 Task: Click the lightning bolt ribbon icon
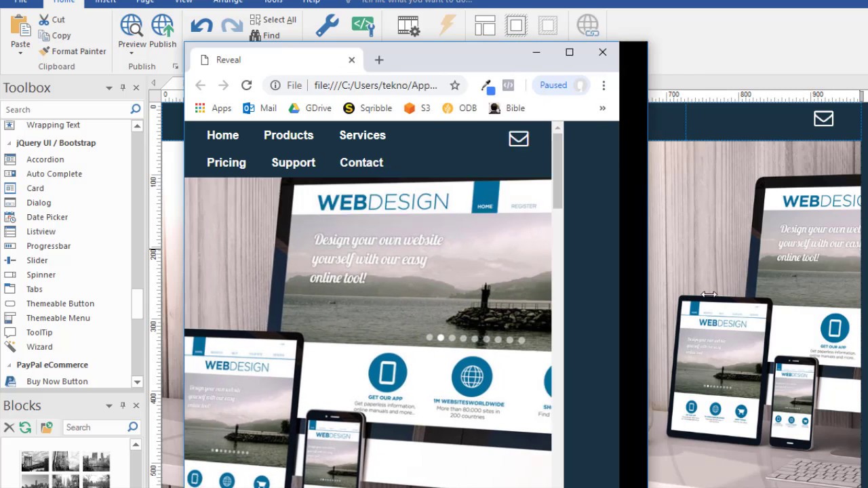click(x=447, y=26)
